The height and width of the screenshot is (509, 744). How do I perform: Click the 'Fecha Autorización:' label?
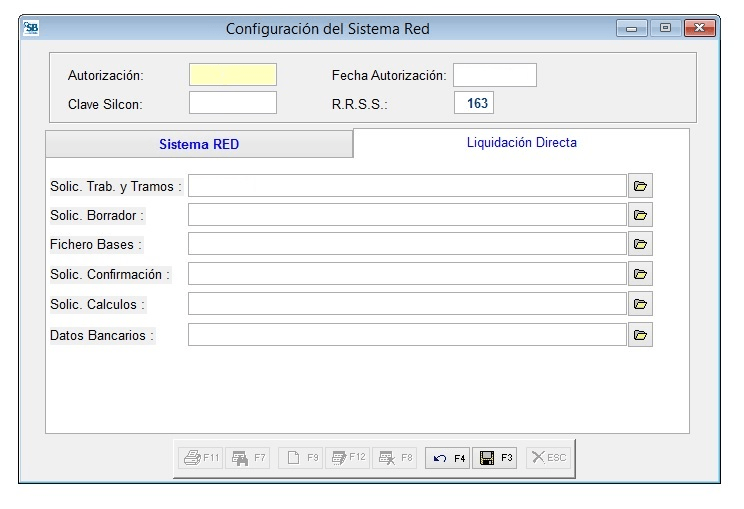389,75
